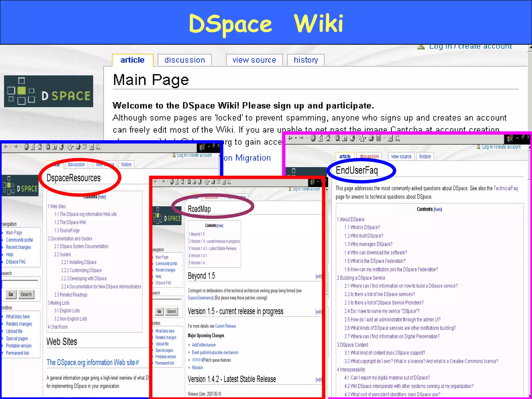Viewport: 532px width, 399px height.
Task: Open Back history dropdown in DspaceResources toolbar
Action: click(11, 147)
